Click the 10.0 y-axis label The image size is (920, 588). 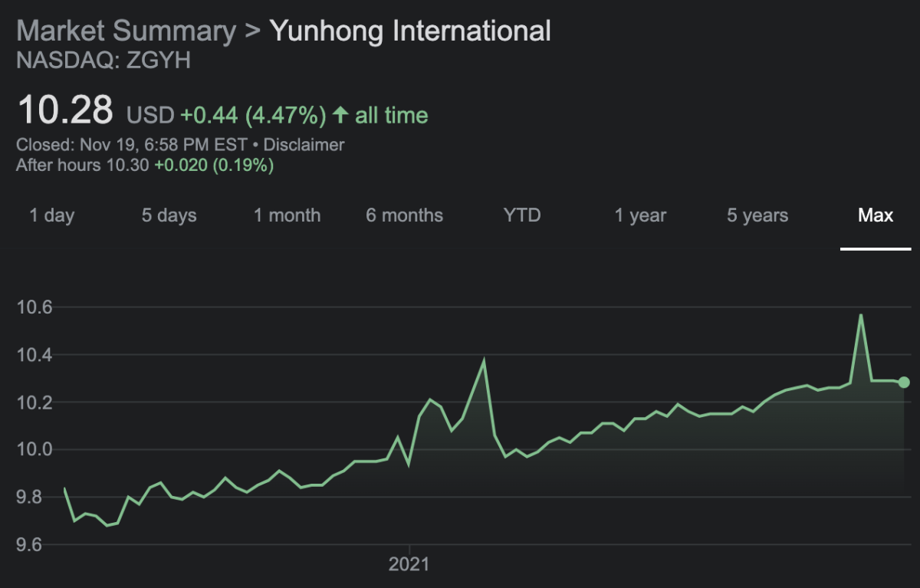[x=34, y=450]
